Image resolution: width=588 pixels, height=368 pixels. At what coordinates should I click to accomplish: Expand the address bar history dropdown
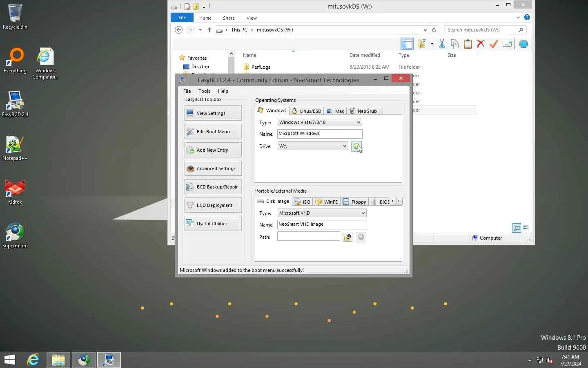click(425, 30)
